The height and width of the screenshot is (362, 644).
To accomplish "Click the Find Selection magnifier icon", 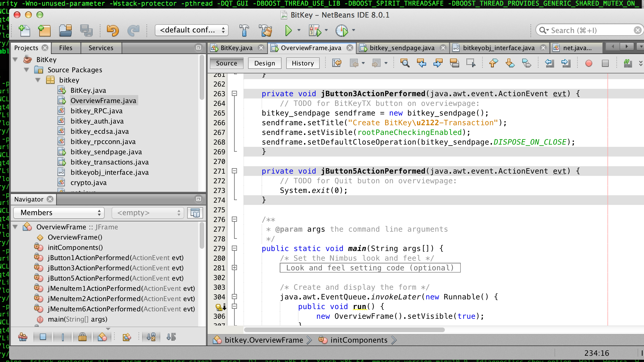I will coord(405,63).
